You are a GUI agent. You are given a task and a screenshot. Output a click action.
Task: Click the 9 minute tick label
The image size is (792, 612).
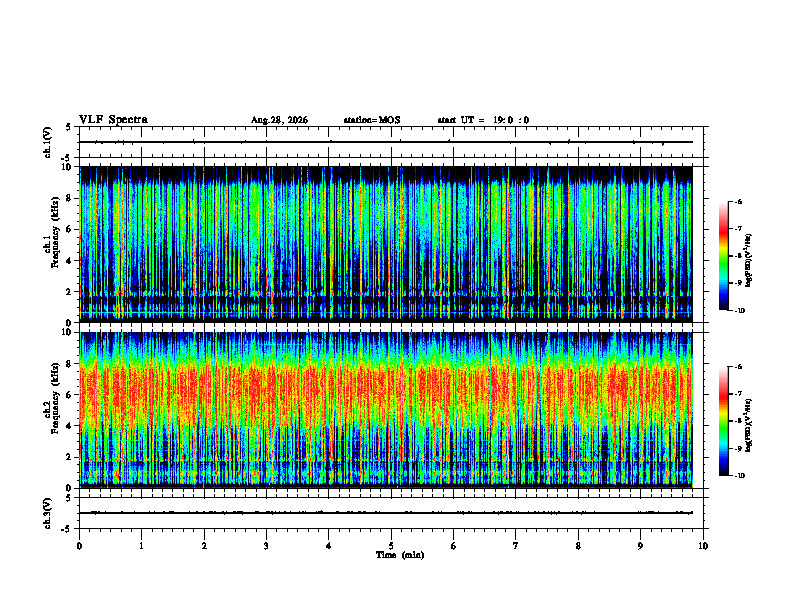tap(640, 546)
